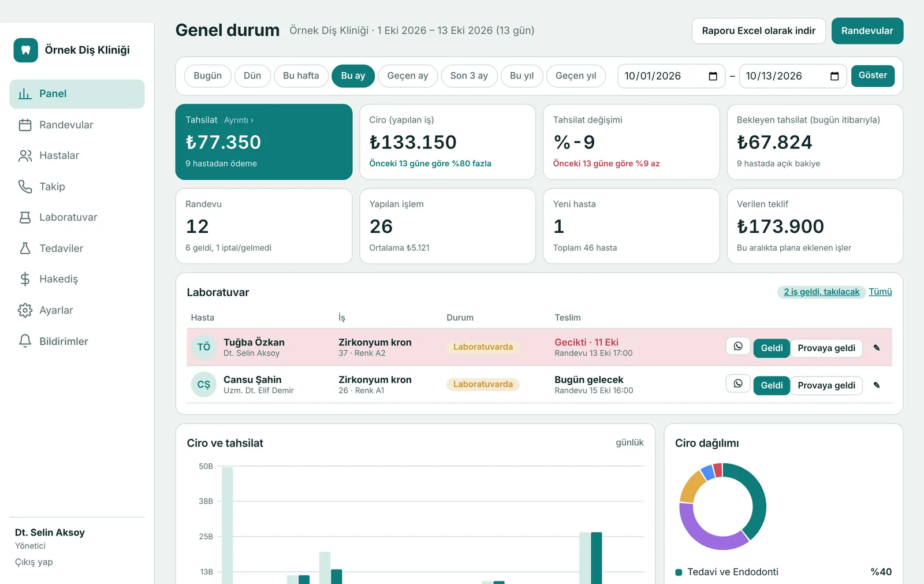This screenshot has width=924, height=584.
Task: Click the end date 10/13/2026 field
Action: pos(793,76)
